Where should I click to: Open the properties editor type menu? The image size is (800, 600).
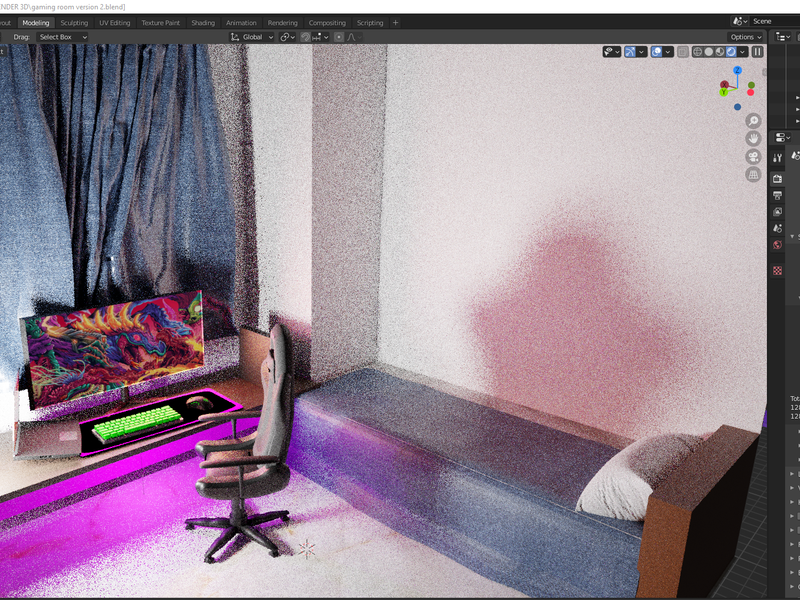click(x=783, y=138)
